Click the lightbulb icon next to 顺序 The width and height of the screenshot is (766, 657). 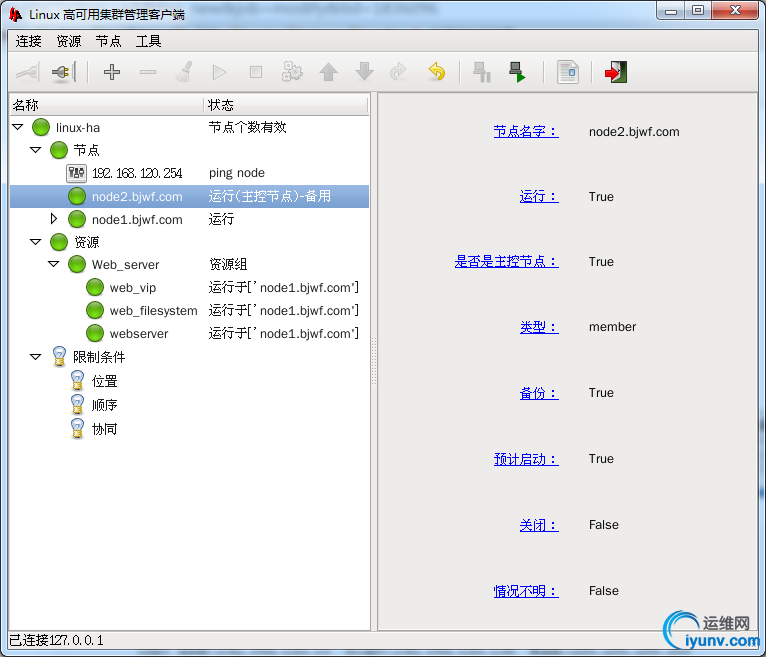(77, 404)
